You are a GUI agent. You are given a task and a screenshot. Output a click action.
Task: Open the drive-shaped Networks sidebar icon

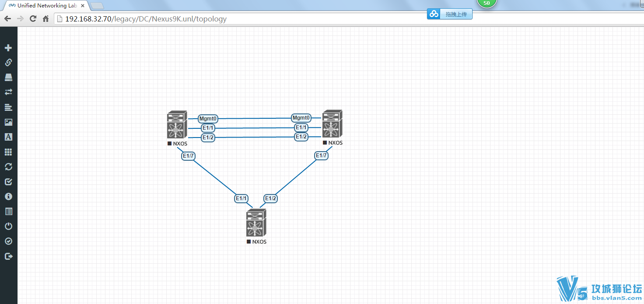(8, 78)
